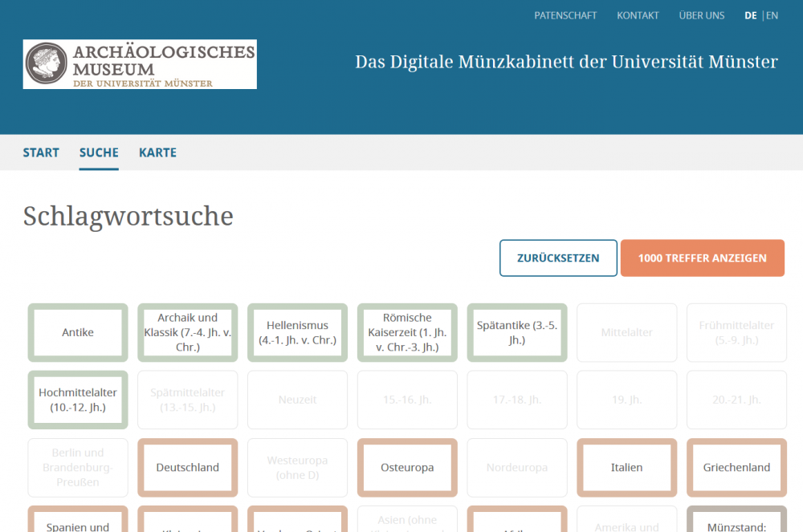The width and height of the screenshot is (803, 532).
Task: Select the Griechenland region tile
Action: [736, 467]
